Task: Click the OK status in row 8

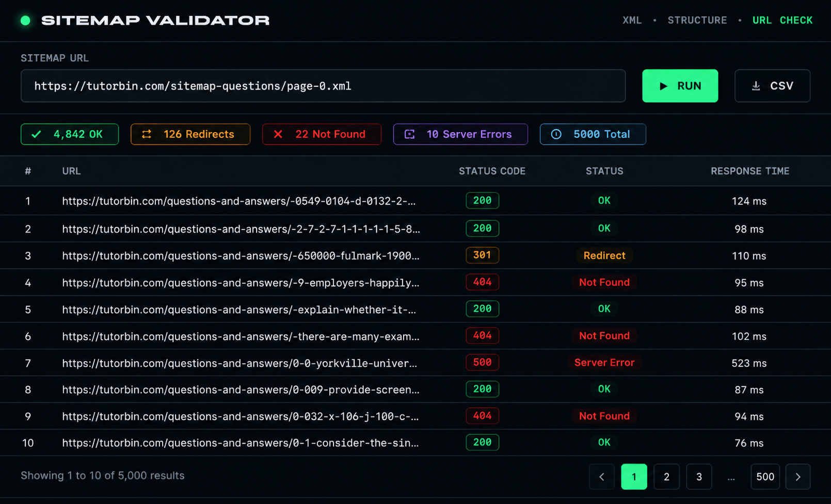Action: [604, 389]
